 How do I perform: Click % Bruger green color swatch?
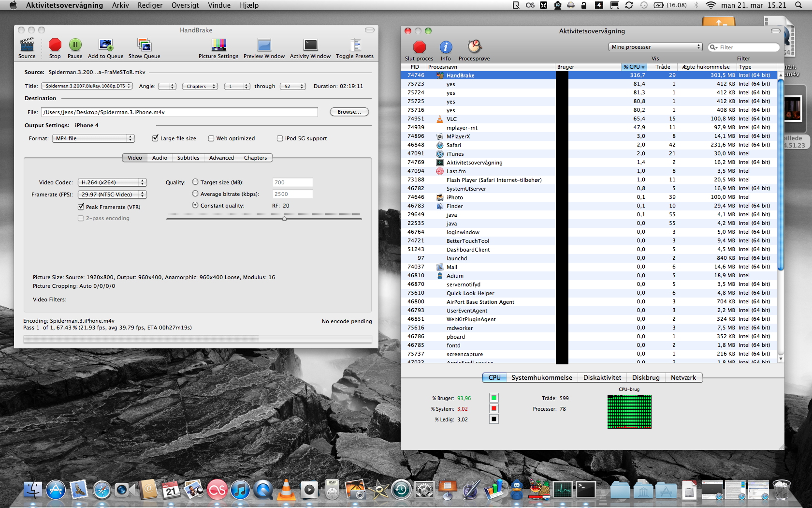[x=494, y=398]
